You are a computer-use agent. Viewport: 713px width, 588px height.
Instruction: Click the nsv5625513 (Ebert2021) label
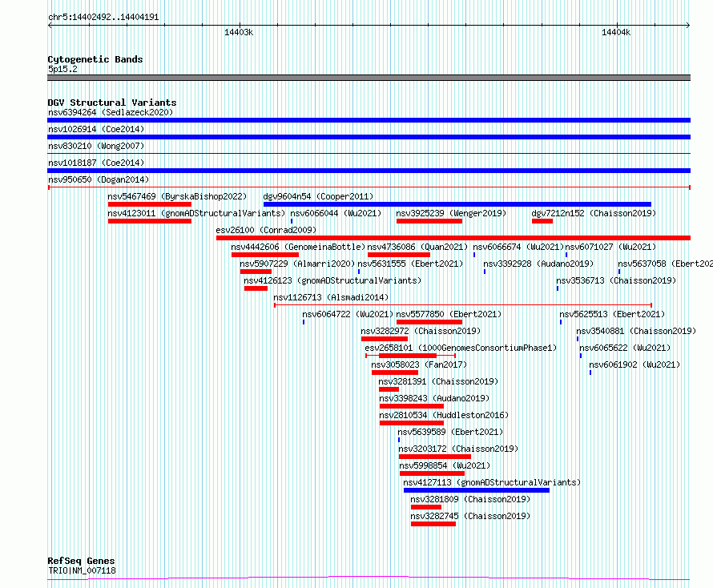(x=611, y=314)
